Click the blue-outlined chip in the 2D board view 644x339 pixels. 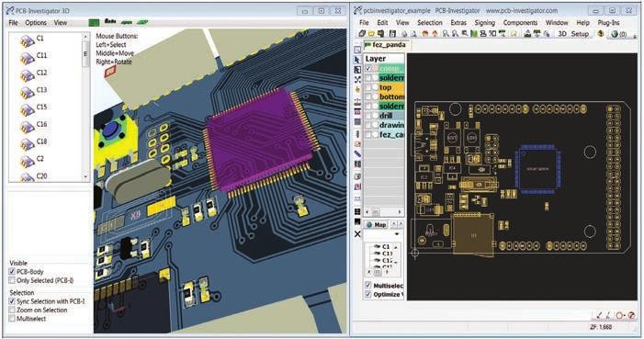click(537, 169)
